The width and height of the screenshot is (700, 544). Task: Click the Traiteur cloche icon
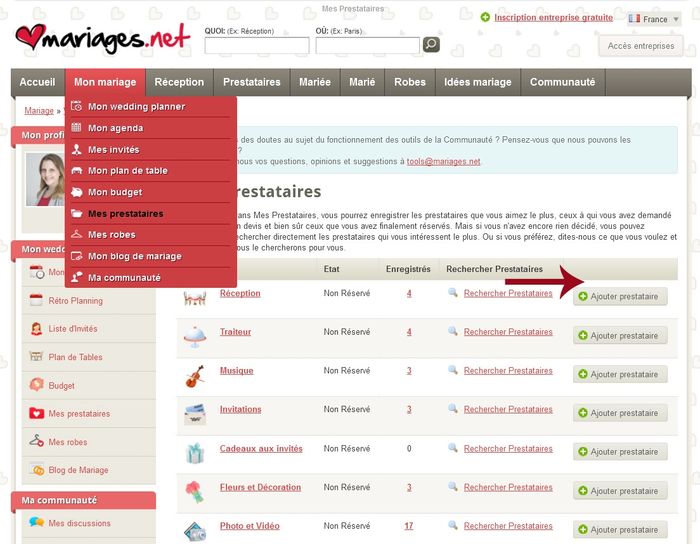pyautogui.click(x=195, y=337)
